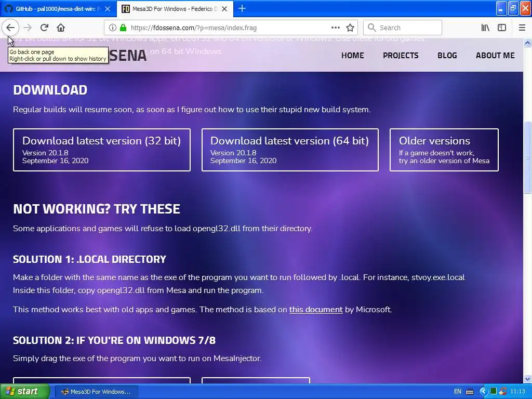Image resolution: width=532 pixels, height=399 pixels.
Task: Go back one page in Firefox
Action: [10, 28]
